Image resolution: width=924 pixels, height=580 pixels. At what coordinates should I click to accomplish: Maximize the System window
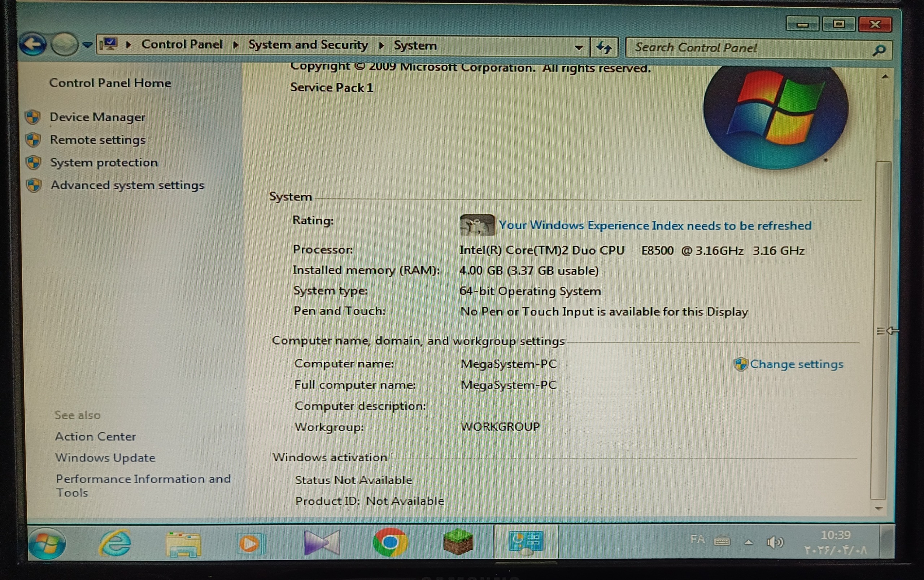click(838, 24)
